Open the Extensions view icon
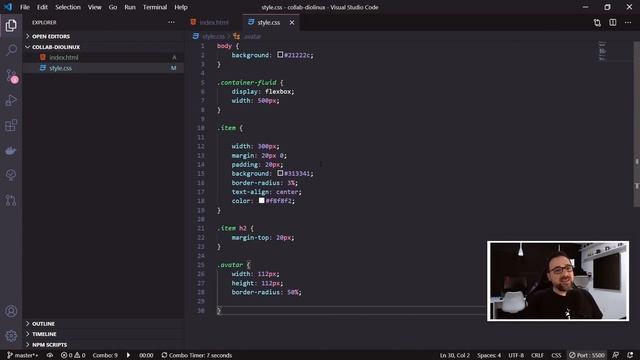Screen dimensions: 640x360 (x=11, y=125)
